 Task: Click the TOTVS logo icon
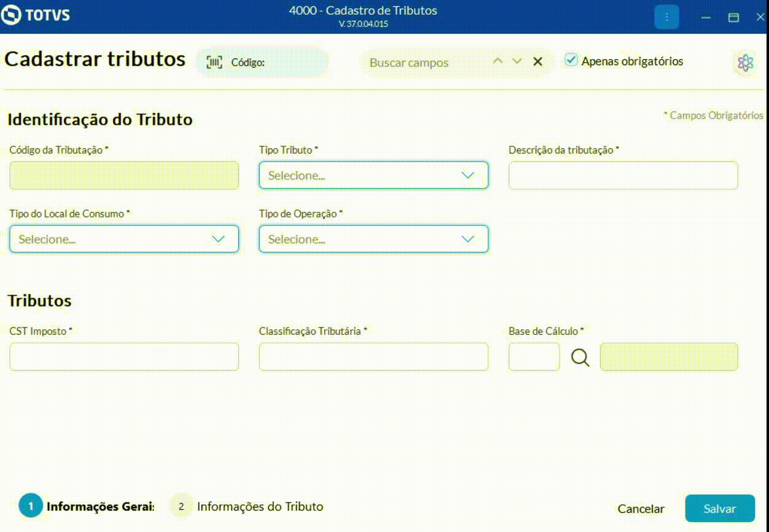pyautogui.click(x=12, y=16)
